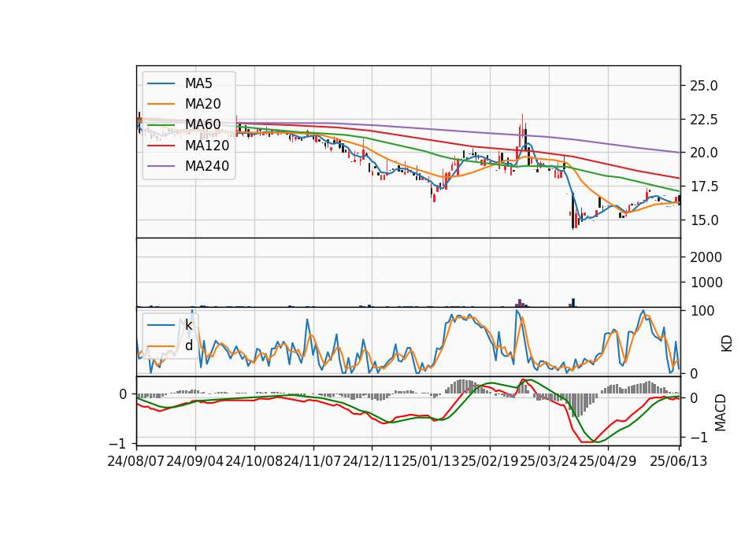
Task: Click the blue MA5 legend line sample
Action: (x=161, y=83)
